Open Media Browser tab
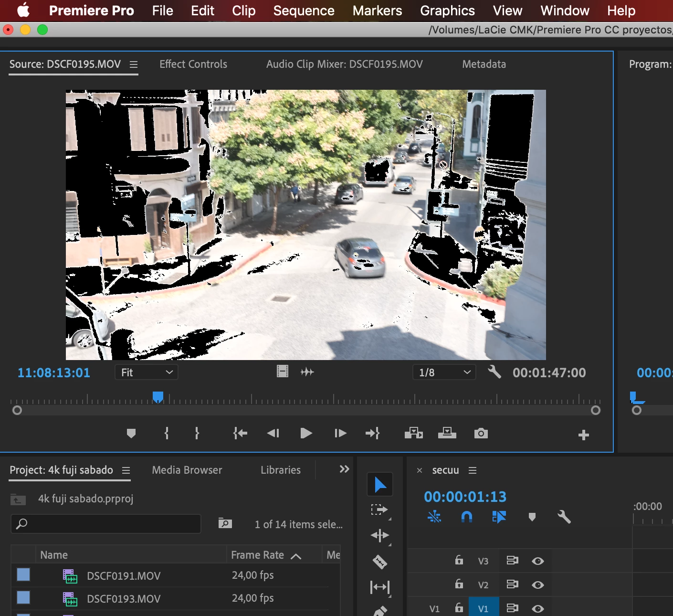The height and width of the screenshot is (616, 673). pyautogui.click(x=187, y=470)
